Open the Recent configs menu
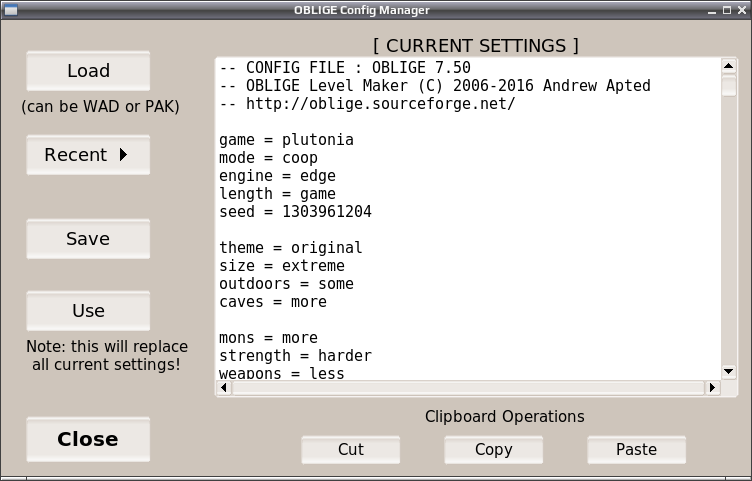This screenshot has height=481, width=752. 88,155
